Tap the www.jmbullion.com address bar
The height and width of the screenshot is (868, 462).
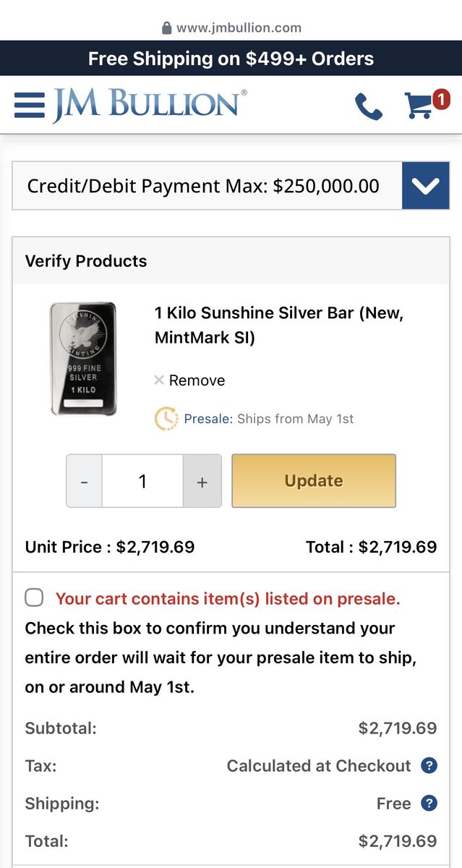231,28
